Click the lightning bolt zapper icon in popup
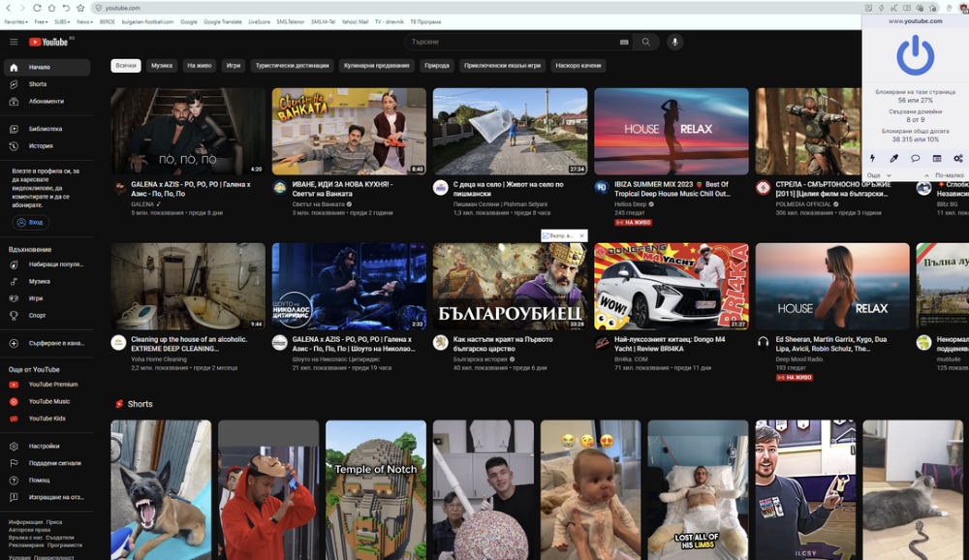 873,158
